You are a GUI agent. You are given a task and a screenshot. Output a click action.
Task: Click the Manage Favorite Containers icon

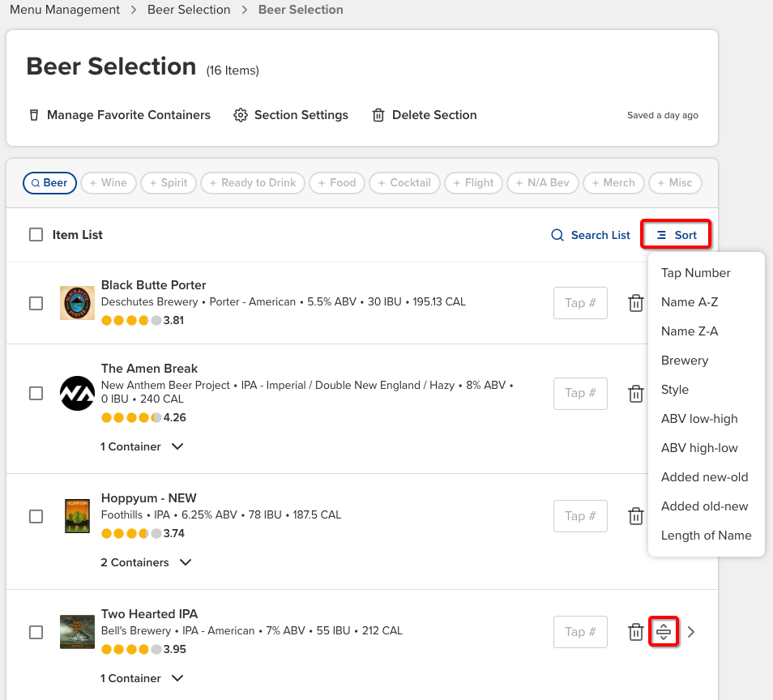pyautogui.click(x=33, y=115)
